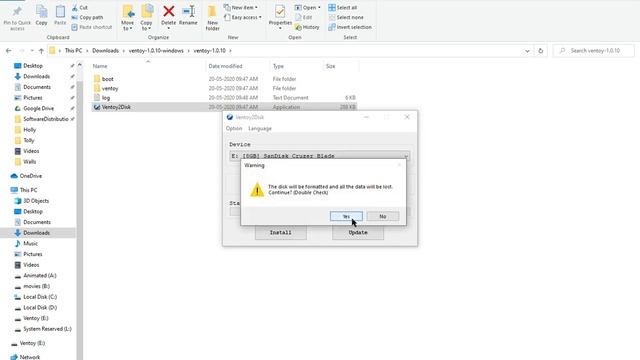Select the ventoy folder

(x=110, y=88)
